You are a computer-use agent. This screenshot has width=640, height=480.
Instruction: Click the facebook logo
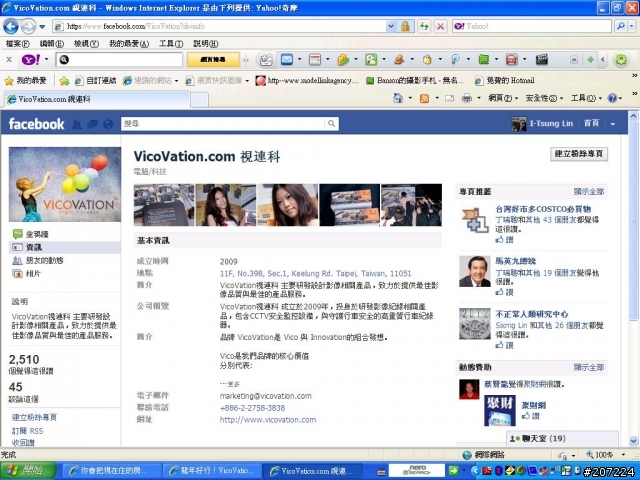tap(36, 124)
